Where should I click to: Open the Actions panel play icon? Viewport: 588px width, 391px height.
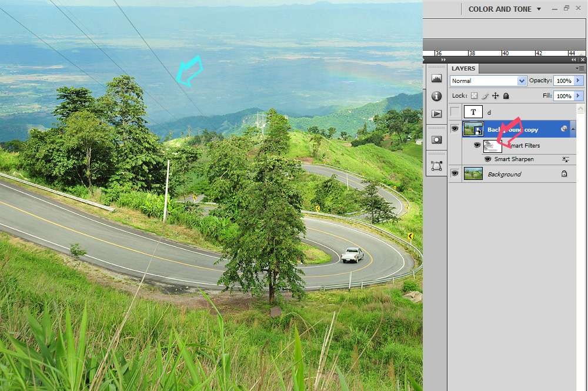(436, 113)
